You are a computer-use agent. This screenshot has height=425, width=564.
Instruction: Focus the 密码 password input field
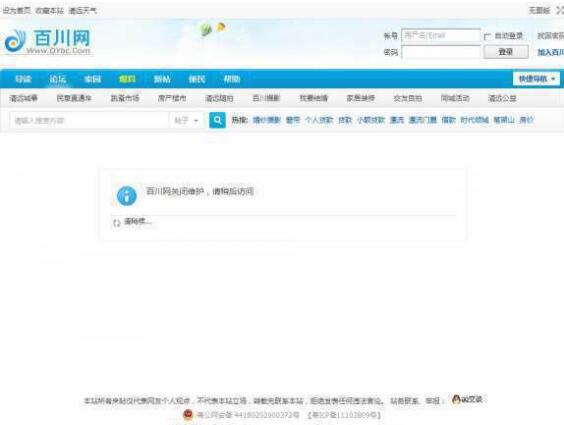(x=441, y=52)
